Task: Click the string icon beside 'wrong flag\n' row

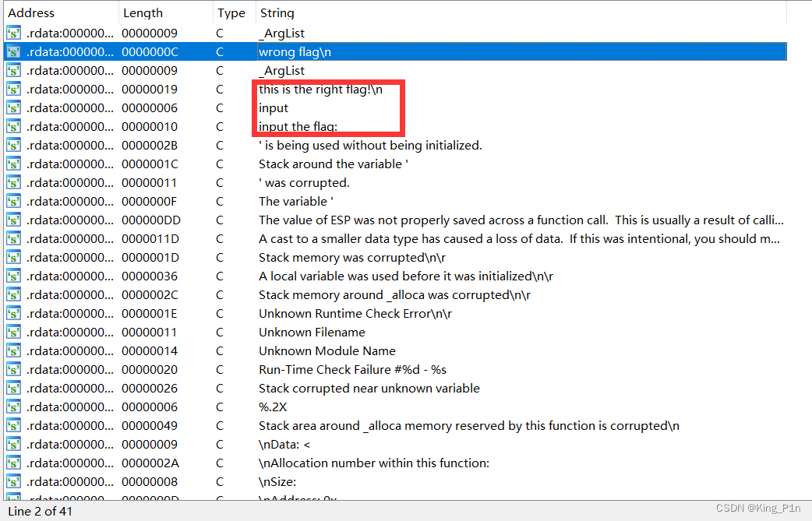Action: click(x=13, y=51)
